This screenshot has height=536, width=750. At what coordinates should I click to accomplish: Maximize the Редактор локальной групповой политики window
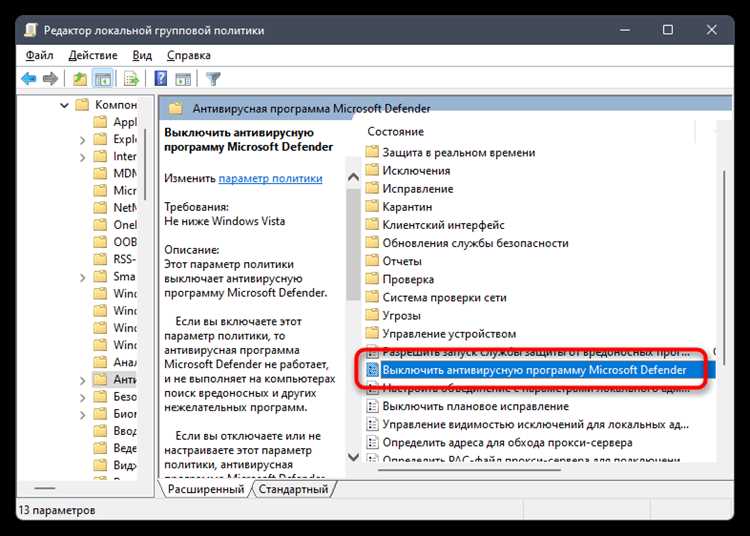[668, 30]
